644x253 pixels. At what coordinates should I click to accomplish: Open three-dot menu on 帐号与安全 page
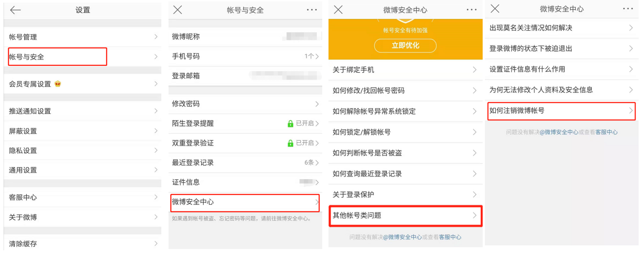311,10
